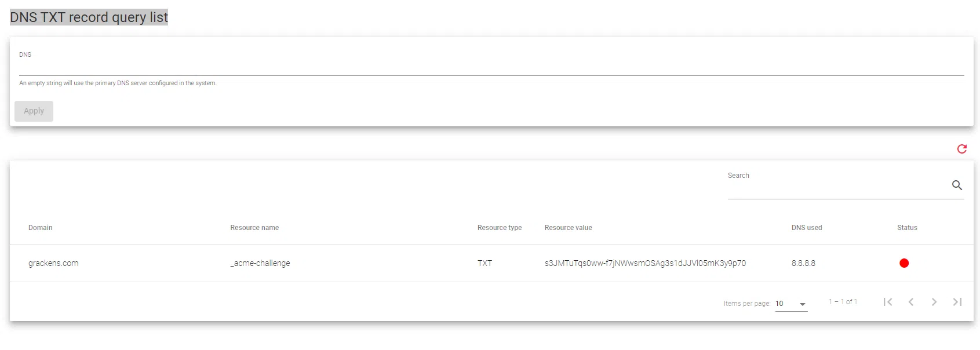Go to the first page
This screenshot has width=980, height=350.
(x=888, y=302)
